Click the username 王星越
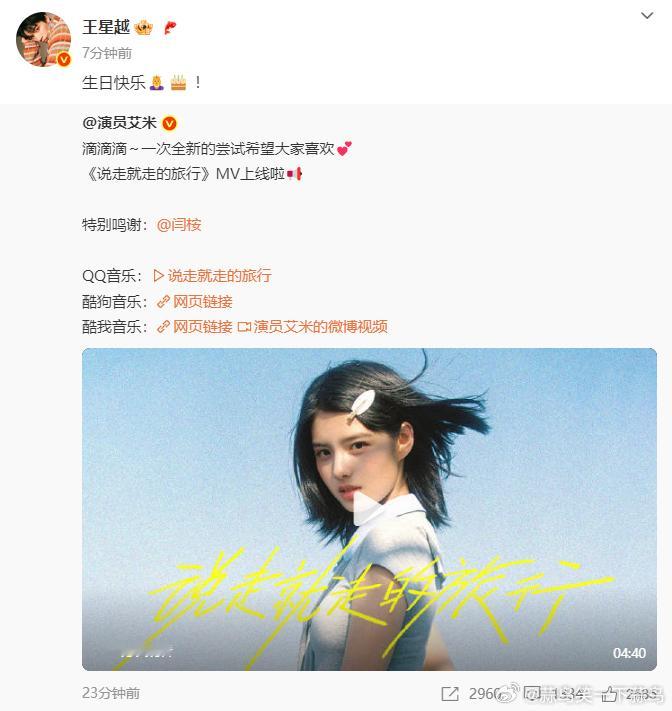The width and height of the screenshot is (672, 711). point(106,27)
